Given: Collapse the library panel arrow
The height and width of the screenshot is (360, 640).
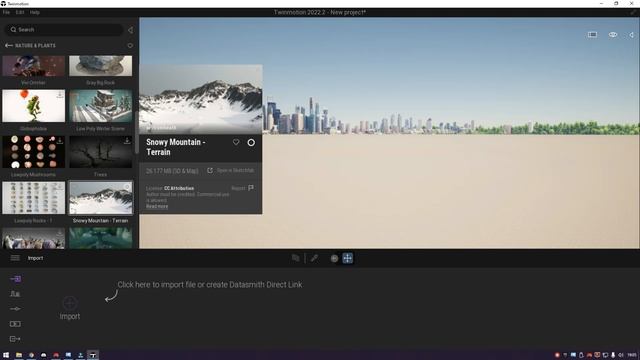Looking at the screenshot, I should click(x=130, y=30).
